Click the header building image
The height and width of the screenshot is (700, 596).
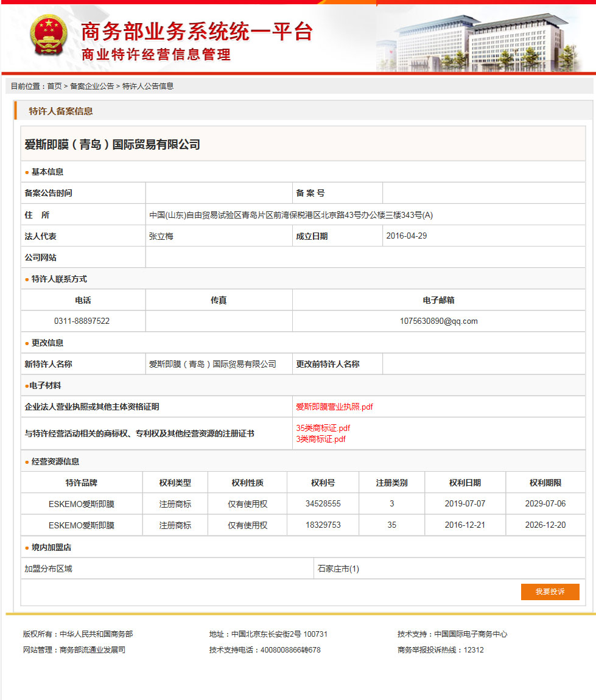(x=479, y=43)
